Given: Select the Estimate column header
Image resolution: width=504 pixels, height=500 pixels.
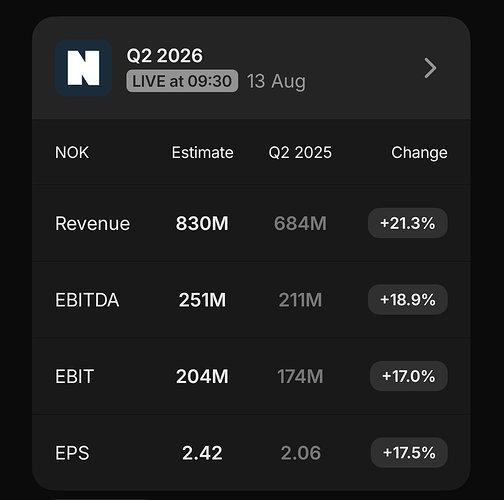Looking at the screenshot, I should pos(202,153).
